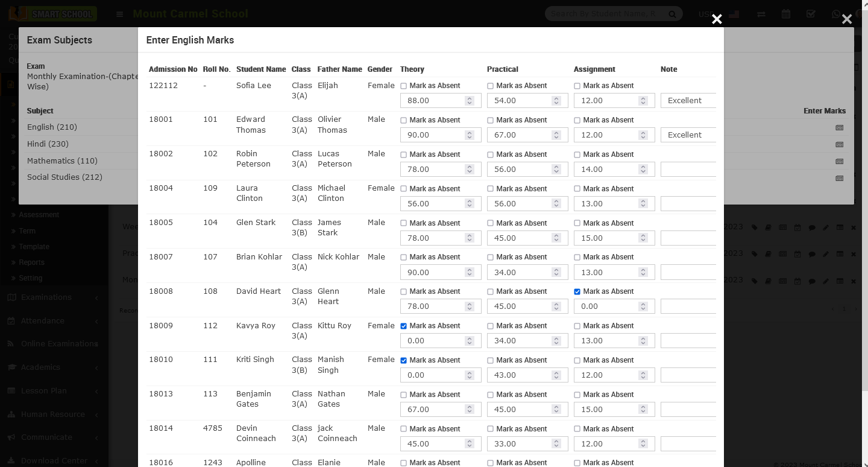
Task: Uncheck Theory absent for Kavya Roy
Action: point(404,326)
